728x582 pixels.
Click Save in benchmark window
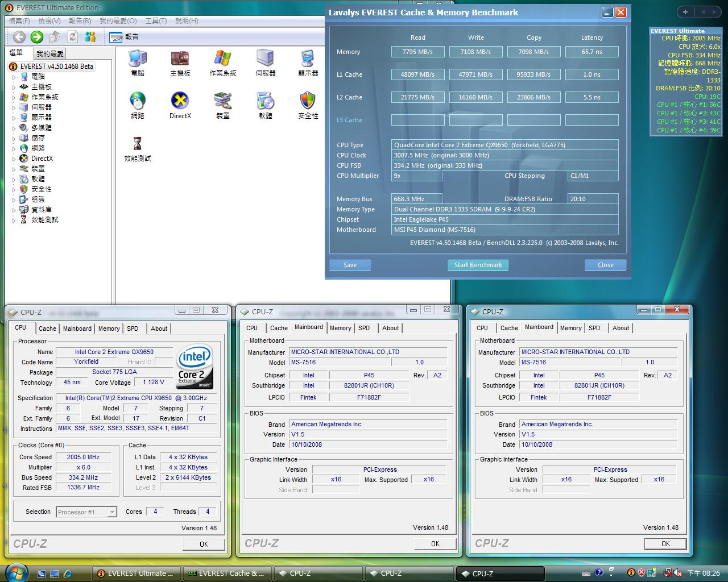coord(350,265)
